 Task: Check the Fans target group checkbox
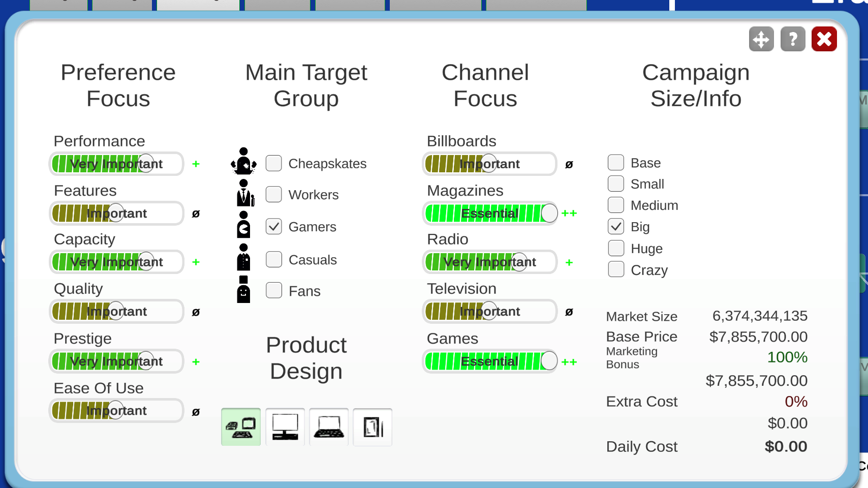pyautogui.click(x=274, y=290)
